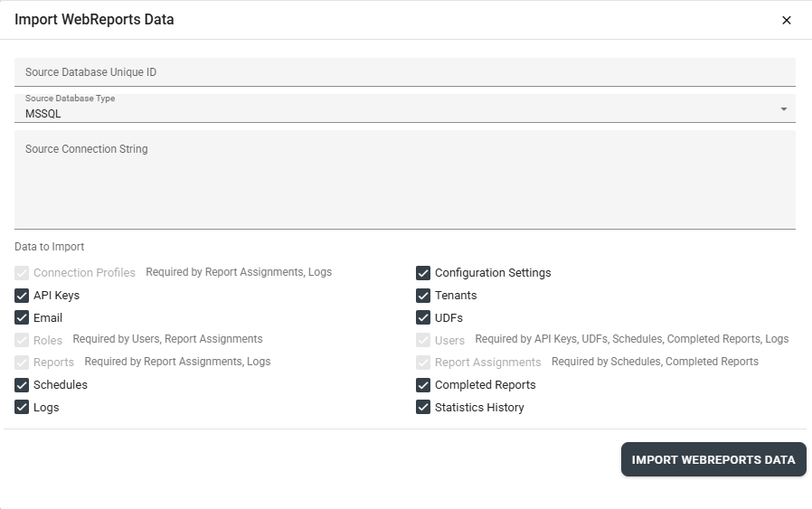Click the Source Database Unique ID field

(x=405, y=72)
